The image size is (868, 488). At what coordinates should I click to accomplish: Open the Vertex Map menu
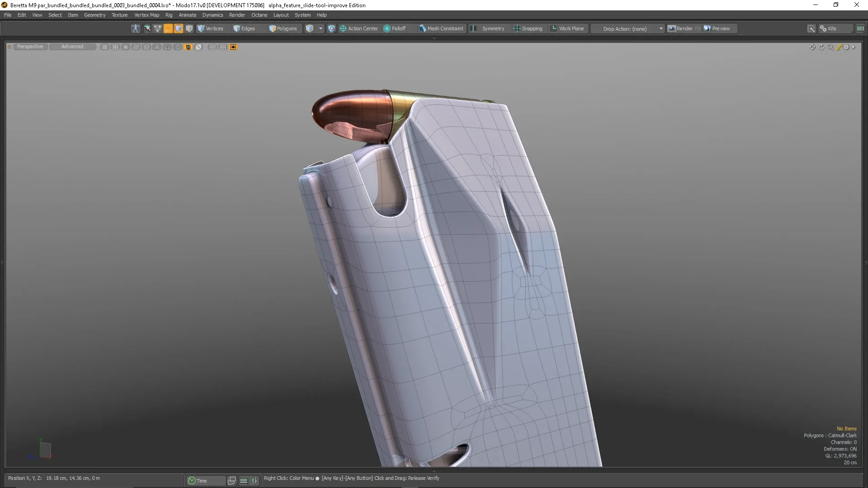click(x=146, y=15)
